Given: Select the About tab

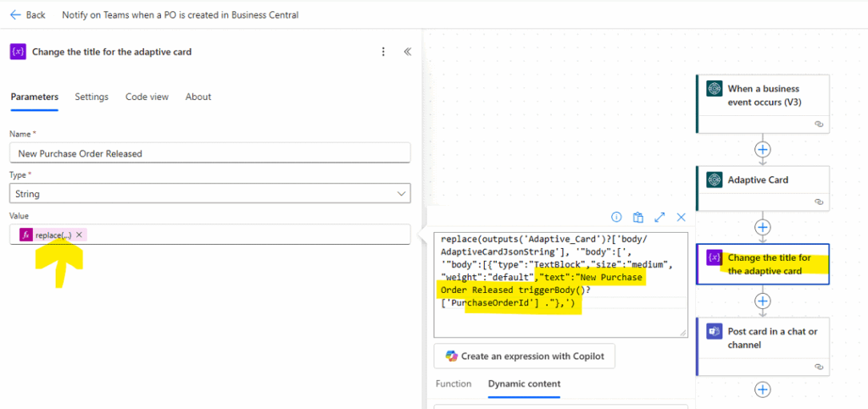Looking at the screenshot, I should pos(198,97).
